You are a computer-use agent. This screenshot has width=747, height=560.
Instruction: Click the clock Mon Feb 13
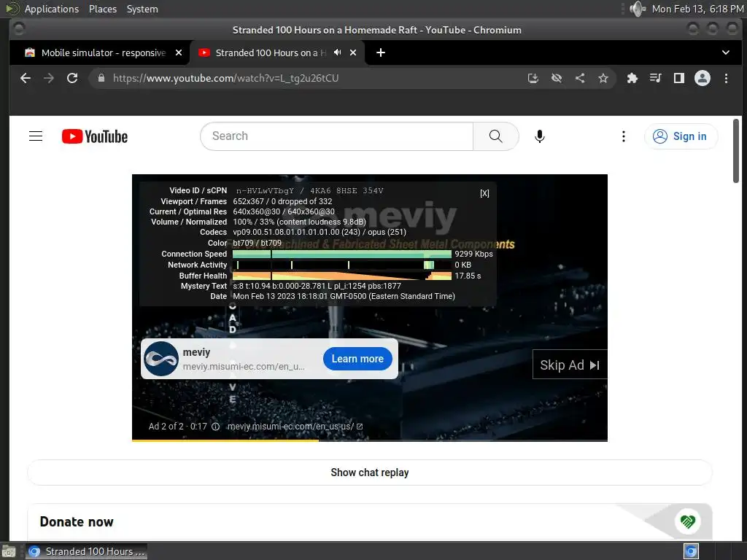point(697,9)
